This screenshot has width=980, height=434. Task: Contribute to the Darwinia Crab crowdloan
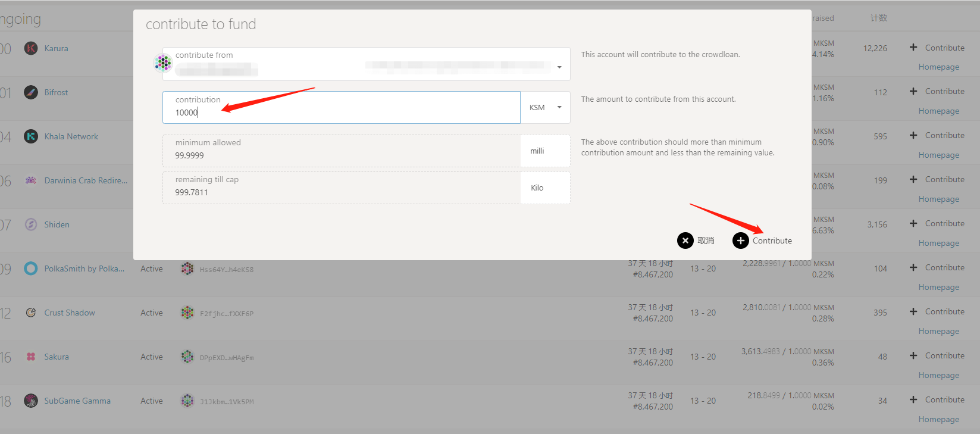pos(937,179)
